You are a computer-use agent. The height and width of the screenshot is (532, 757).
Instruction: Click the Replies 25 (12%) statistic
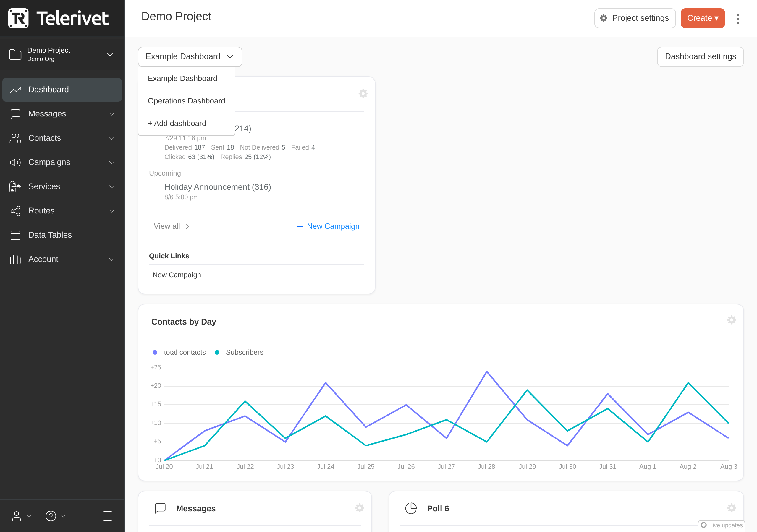coord(246,157)
